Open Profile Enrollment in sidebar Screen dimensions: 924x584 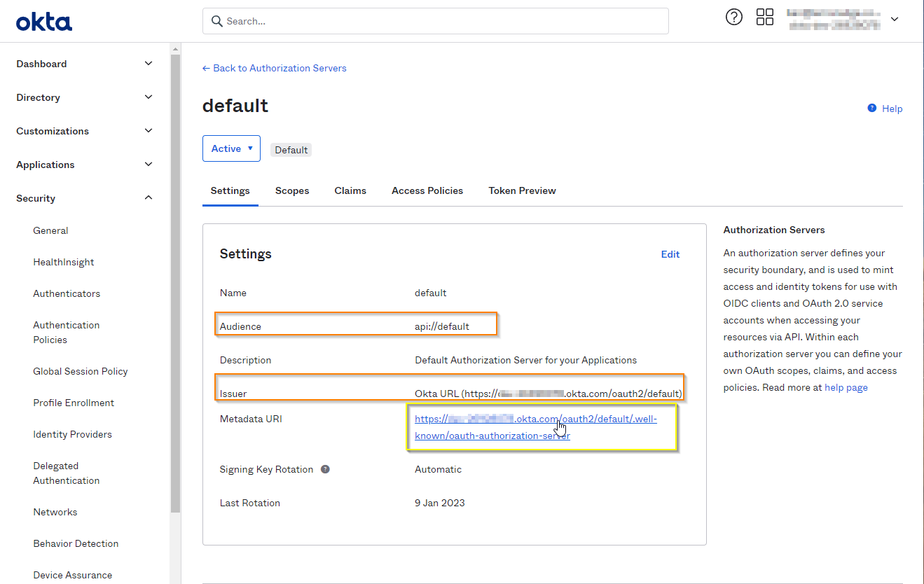pyautogui.click(x=74, y=403)
